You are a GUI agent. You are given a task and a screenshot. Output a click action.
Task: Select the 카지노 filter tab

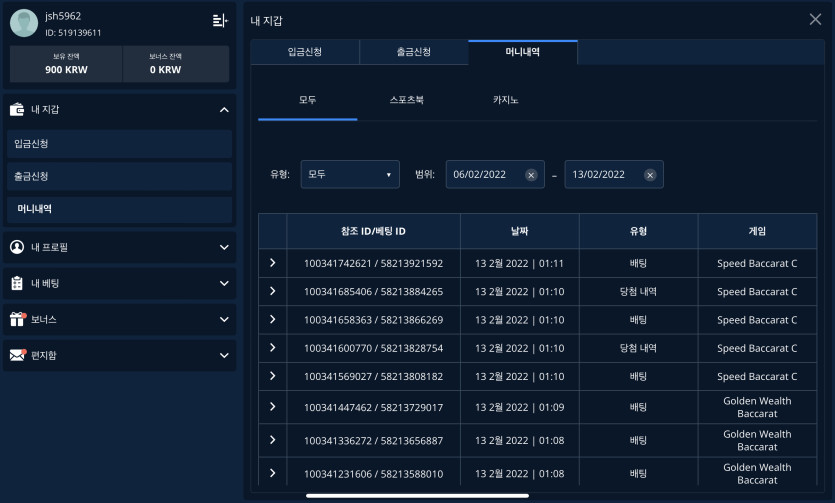pyautogui.click(x=505, y=100)
